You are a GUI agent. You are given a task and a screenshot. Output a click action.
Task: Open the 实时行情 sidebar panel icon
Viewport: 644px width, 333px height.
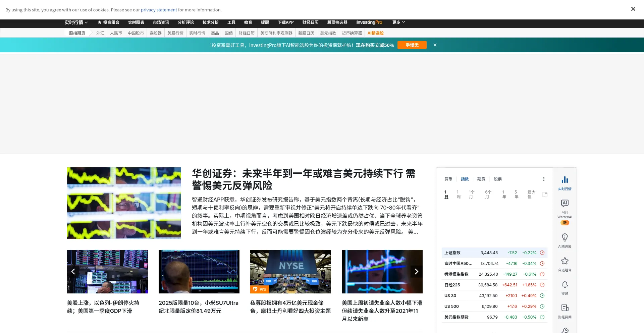(x=565, y=183)
